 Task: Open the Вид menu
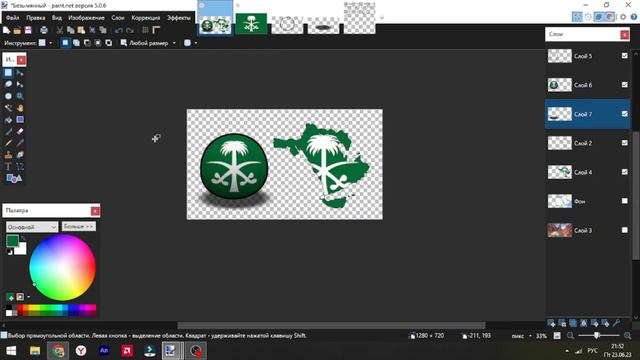[x=57, y=18]
